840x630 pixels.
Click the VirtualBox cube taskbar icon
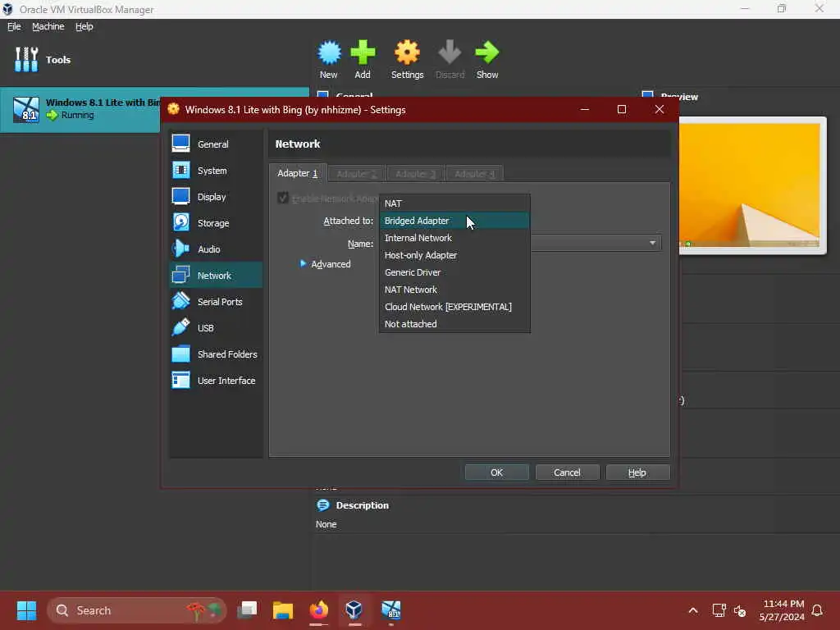(354, 610)
